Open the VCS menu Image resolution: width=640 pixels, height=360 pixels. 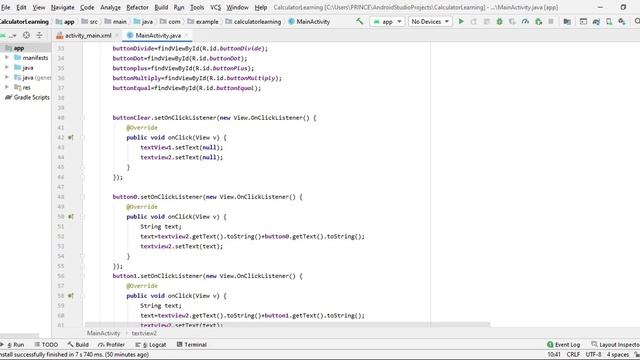coord(216,7)
